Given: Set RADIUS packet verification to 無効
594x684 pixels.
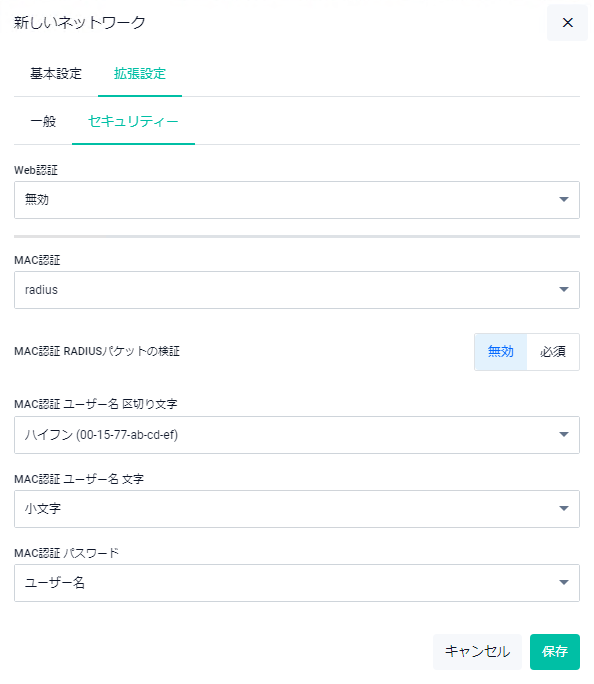Looking at the screenshot, I should [x=501, y=352].
